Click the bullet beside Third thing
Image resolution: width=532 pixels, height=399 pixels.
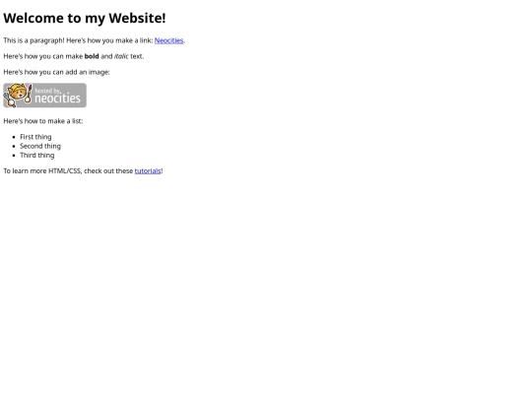click(14, 156)
